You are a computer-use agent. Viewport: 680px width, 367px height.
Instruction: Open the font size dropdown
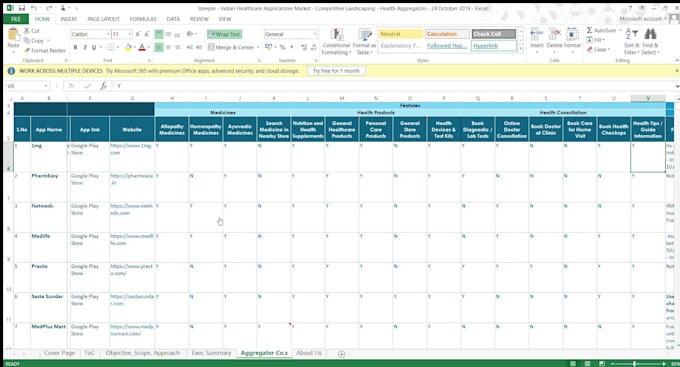point(130,34)
